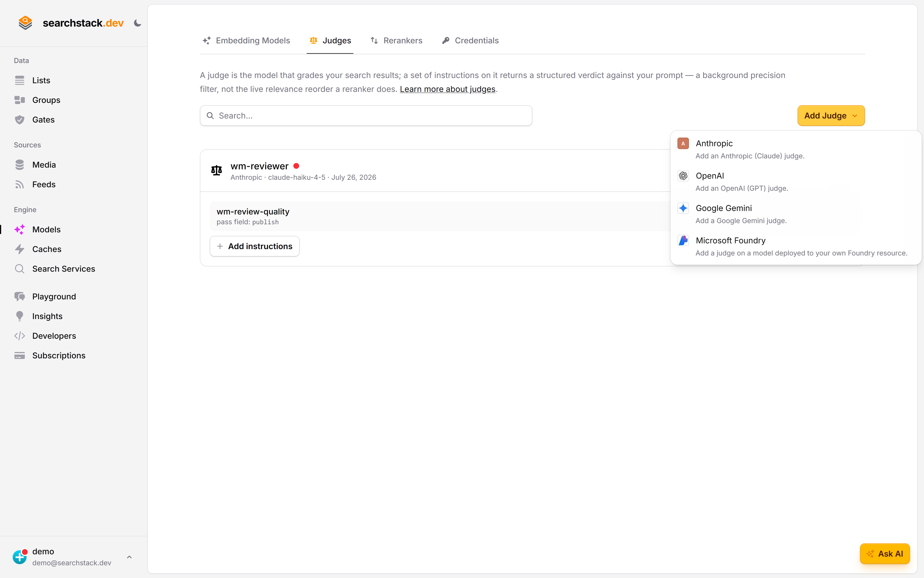Click the Credentials key tab icon
This screenshot has height=578, width=924.
point(446,40)
